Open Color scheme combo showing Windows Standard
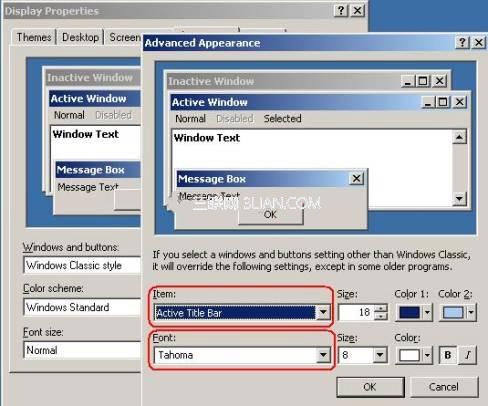The width and height of the screenshot is (488, 406). pyautogui.click(x=82, y=307)
